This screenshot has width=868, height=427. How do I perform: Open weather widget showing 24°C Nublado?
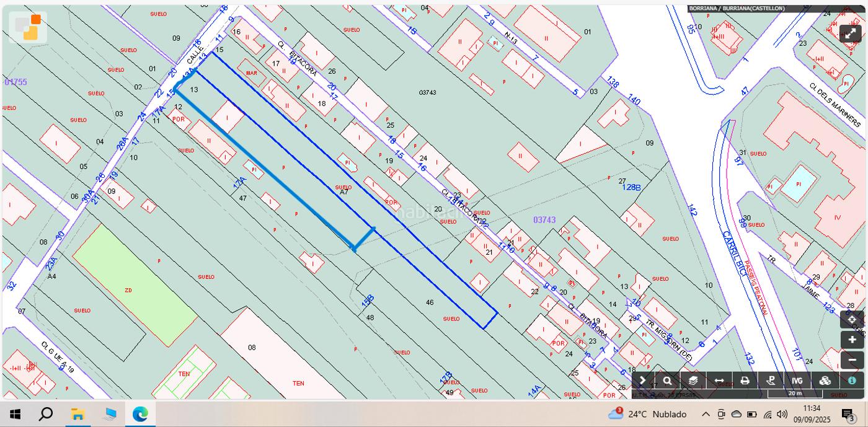pos(648,414)
